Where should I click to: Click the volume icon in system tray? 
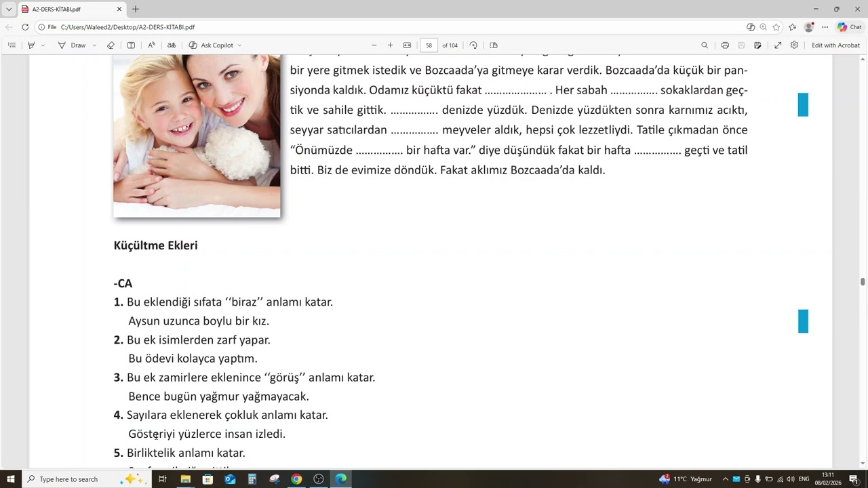(791, 479)
